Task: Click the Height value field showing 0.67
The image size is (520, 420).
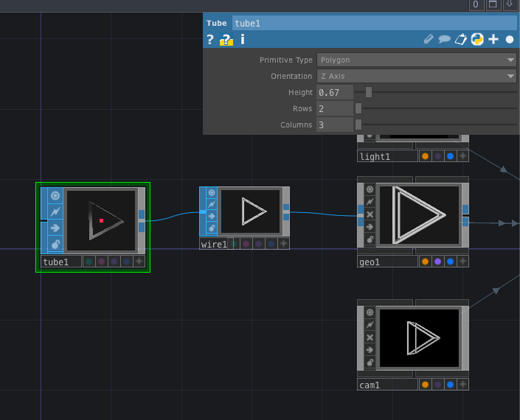Action: [334, 92]
